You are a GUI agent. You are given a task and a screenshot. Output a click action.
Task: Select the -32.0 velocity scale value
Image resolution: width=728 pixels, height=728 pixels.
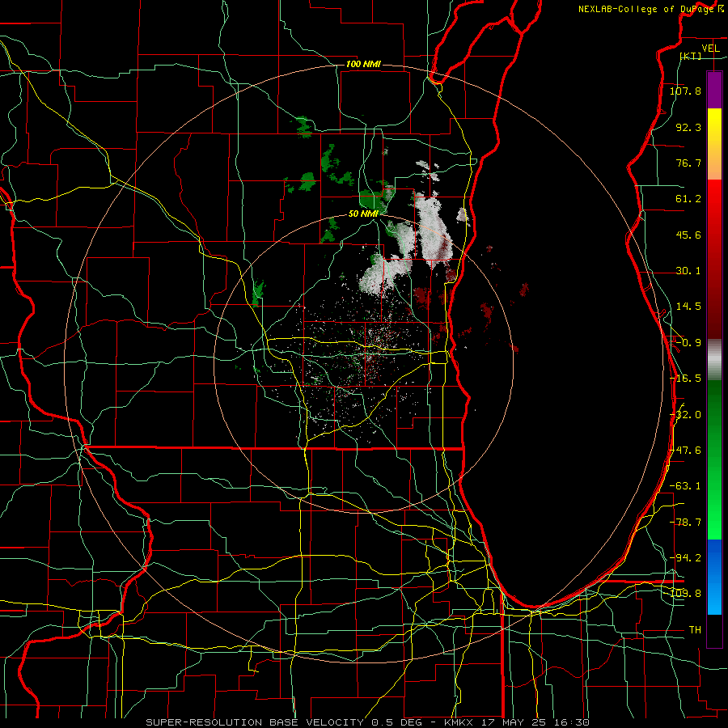pyautogui.click(x=685, y=415)
